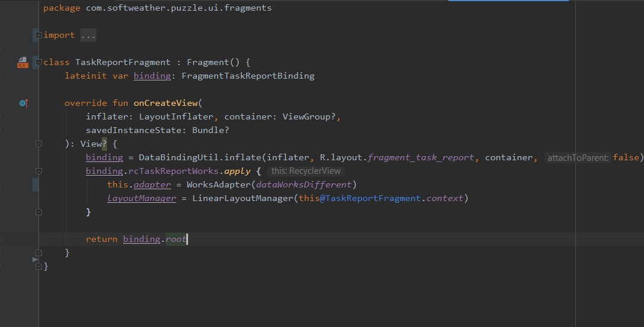Click 'root' in the return statement

176,239
